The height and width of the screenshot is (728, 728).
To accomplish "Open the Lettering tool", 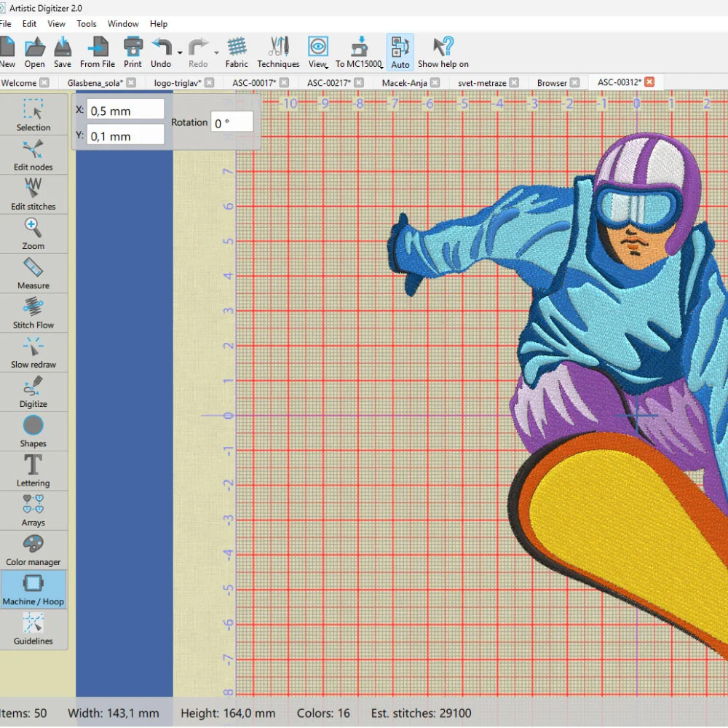I will [33, 470].
